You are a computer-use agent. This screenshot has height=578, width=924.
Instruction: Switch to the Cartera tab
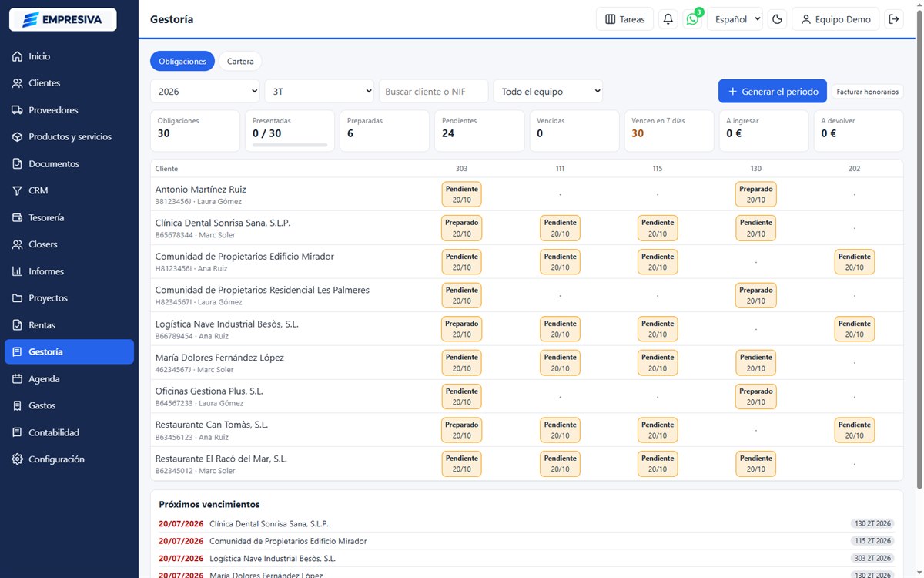240,61
